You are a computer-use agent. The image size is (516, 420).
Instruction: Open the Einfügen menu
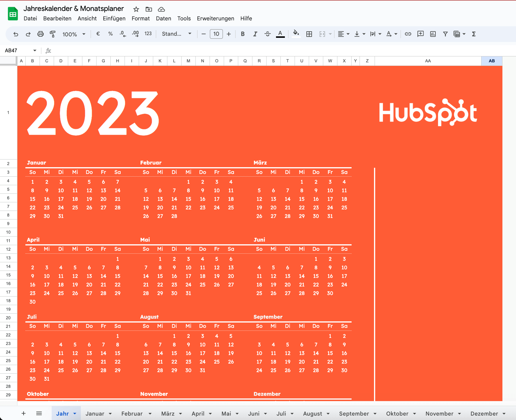(114, 18)
